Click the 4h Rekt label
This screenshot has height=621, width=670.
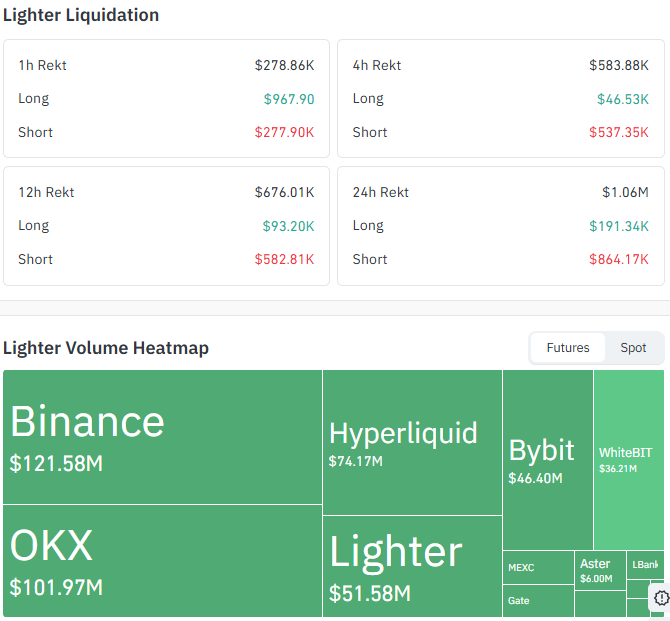376,65
